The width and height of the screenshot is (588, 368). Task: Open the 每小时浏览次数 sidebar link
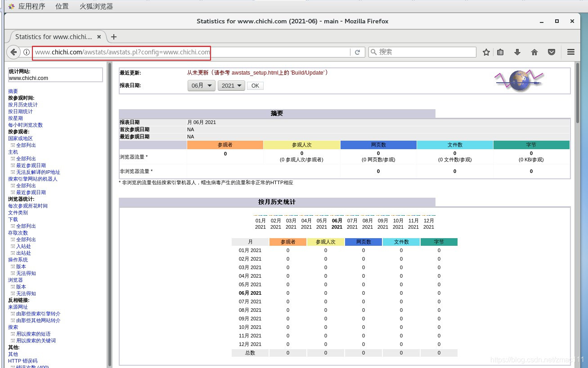click(x=25, y=125)
